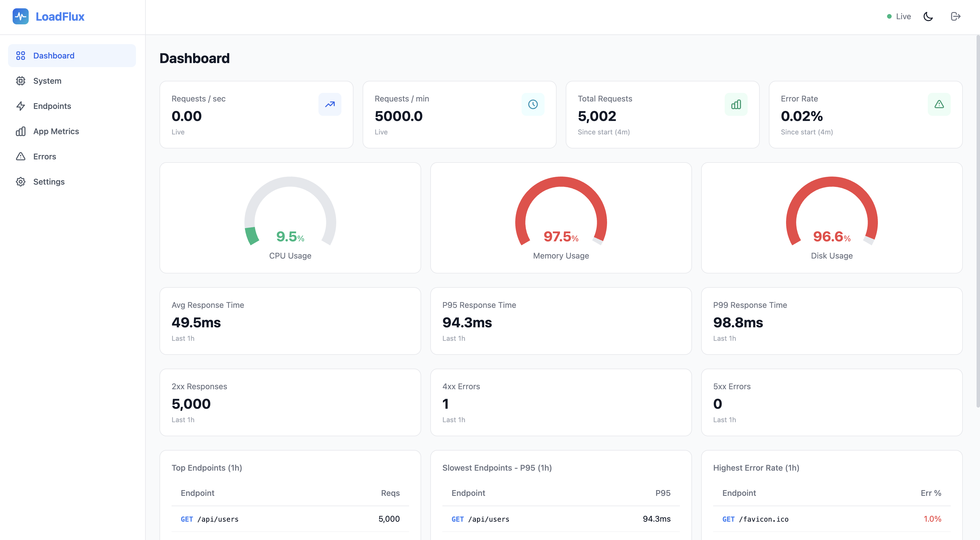Click the 5000.0 requests per minute value

click(399, 116)
